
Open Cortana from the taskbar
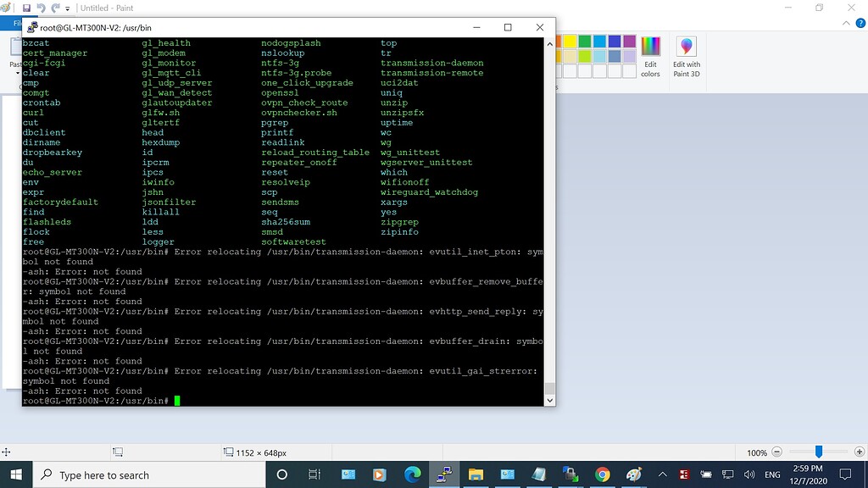point(281,475)
